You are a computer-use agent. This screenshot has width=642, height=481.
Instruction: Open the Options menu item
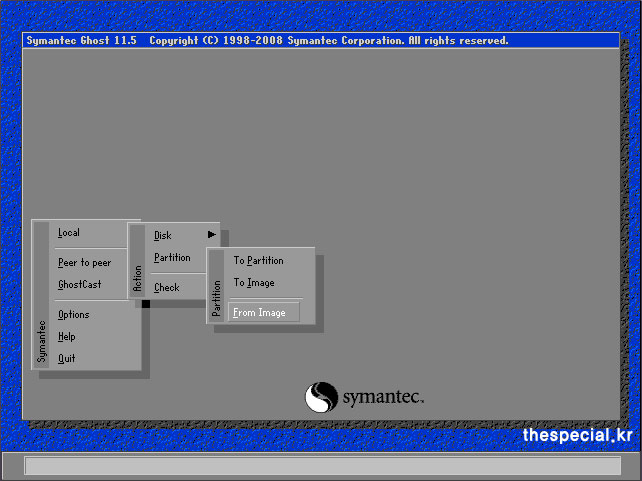click(74, 314)
